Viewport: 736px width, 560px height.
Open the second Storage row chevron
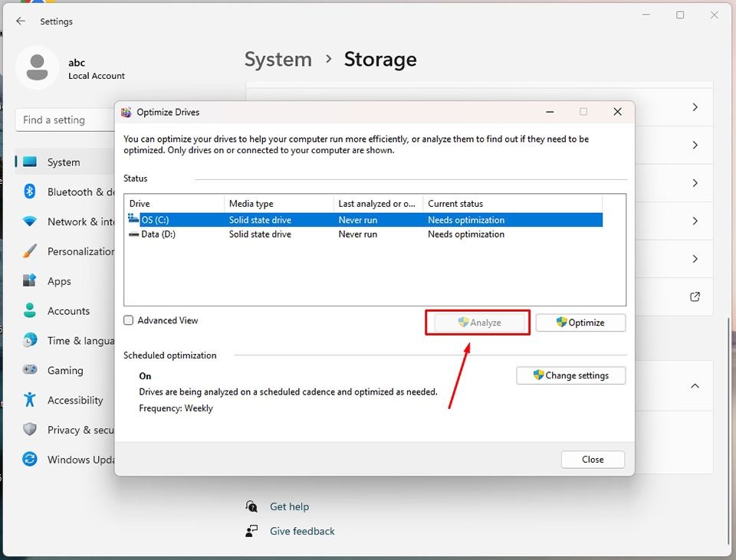pos(695,145)
